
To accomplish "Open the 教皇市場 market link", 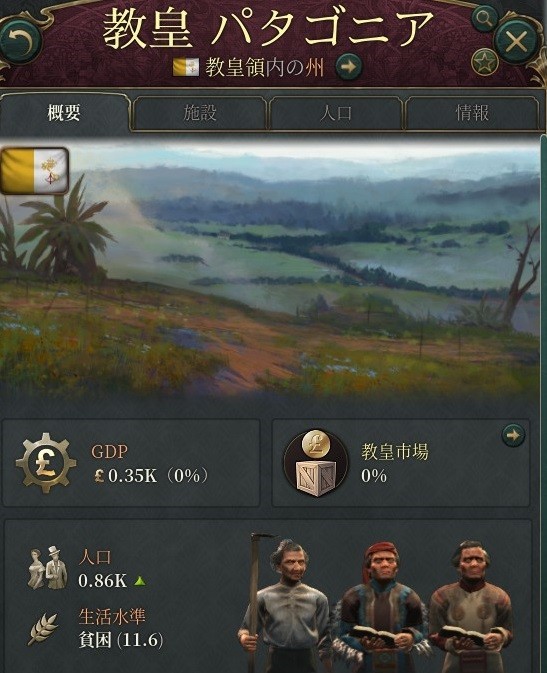I will [x=395, y=452].
